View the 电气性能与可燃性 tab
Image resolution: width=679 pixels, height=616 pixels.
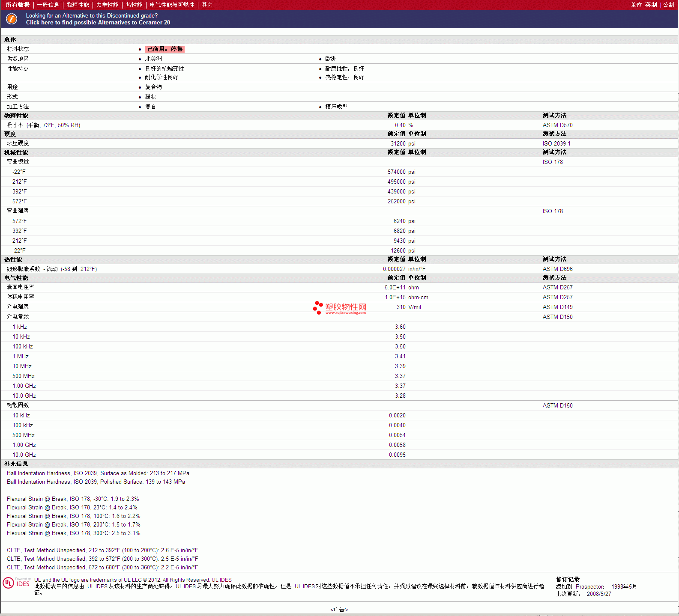[172, 5]
